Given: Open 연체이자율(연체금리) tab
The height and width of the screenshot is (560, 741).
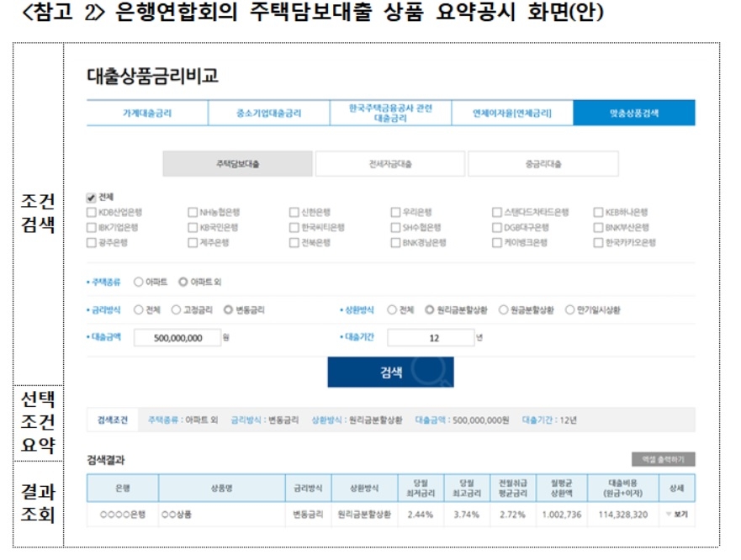Looking at the screenshot, I should (511, 113).
